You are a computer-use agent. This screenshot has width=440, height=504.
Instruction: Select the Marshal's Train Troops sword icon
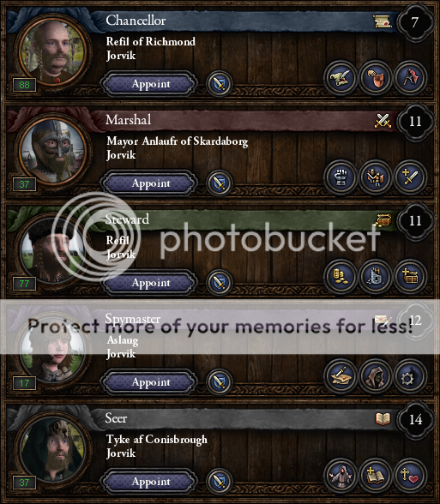410,177
